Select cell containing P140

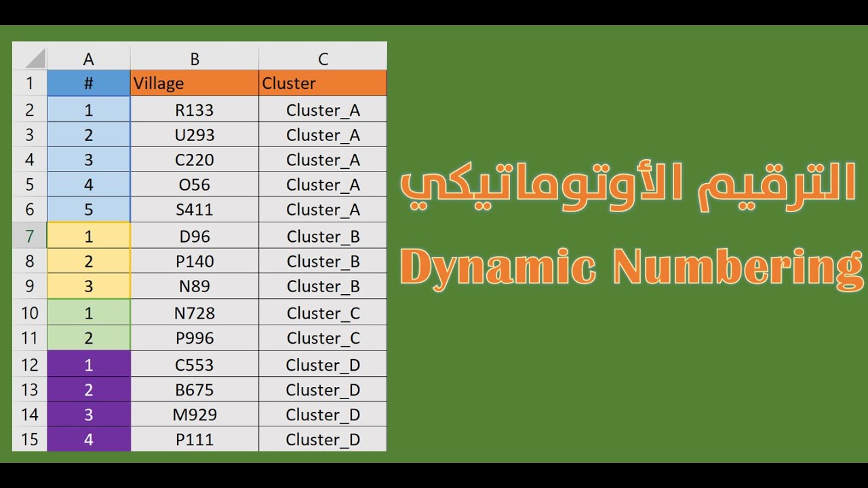click(195, 262)
